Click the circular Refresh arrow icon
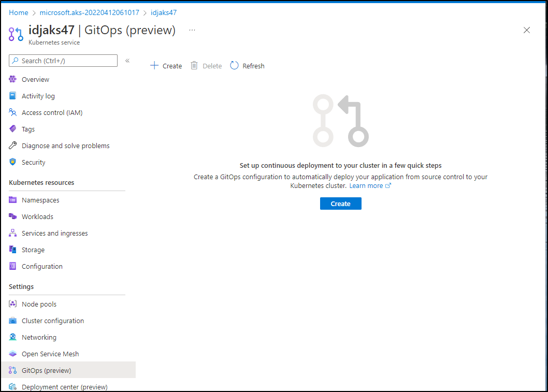 (x=234, y=65)
